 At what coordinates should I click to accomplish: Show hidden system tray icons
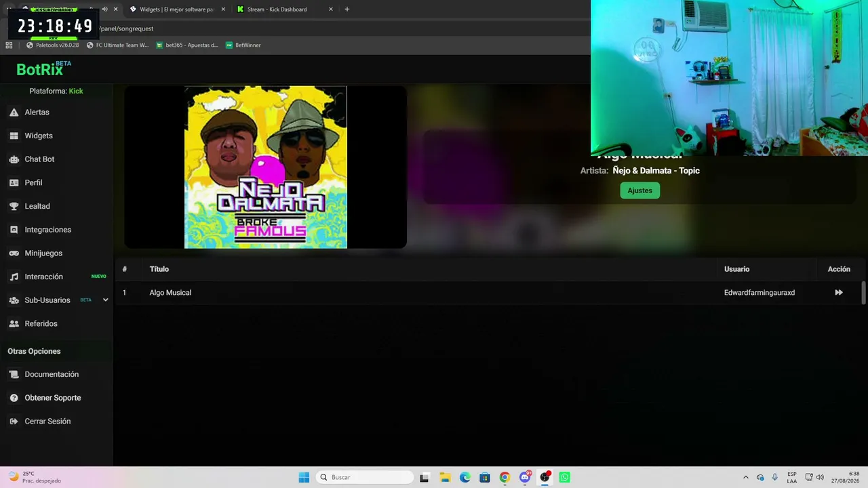(x=746, y=477)
